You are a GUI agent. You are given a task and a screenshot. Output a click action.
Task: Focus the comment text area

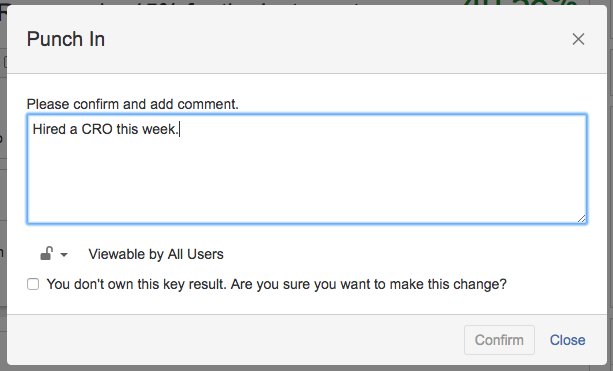[x=307, y=169]
